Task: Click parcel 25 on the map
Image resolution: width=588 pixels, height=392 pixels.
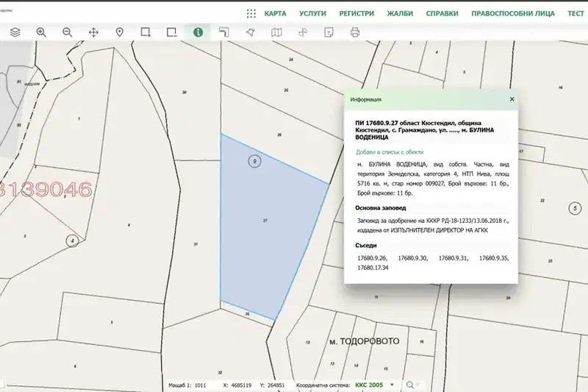Action: click(x=286, y=90)
